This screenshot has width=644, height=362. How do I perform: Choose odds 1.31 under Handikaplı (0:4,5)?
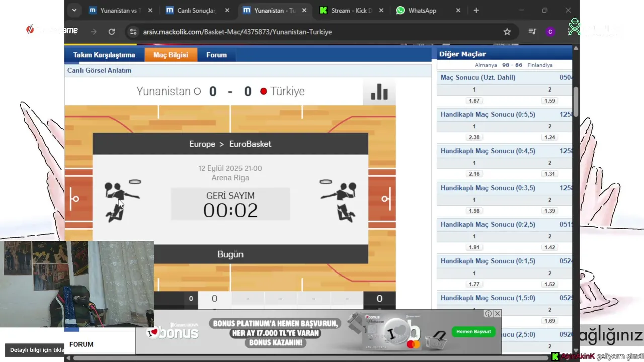549,174
